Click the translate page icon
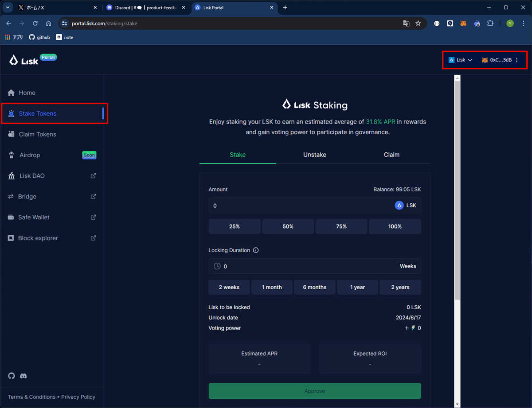Image resolution: width=532 pixels, height=408 pixels. 406,23
